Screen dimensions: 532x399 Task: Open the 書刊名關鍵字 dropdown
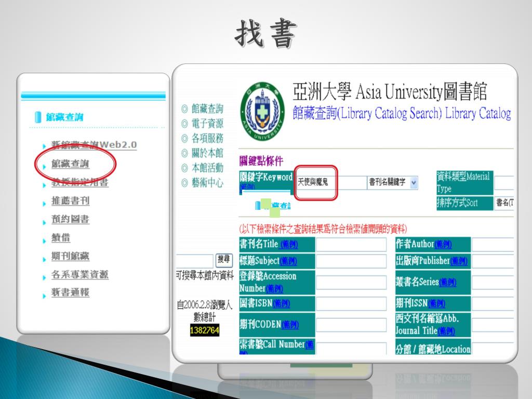click(392, 182)
